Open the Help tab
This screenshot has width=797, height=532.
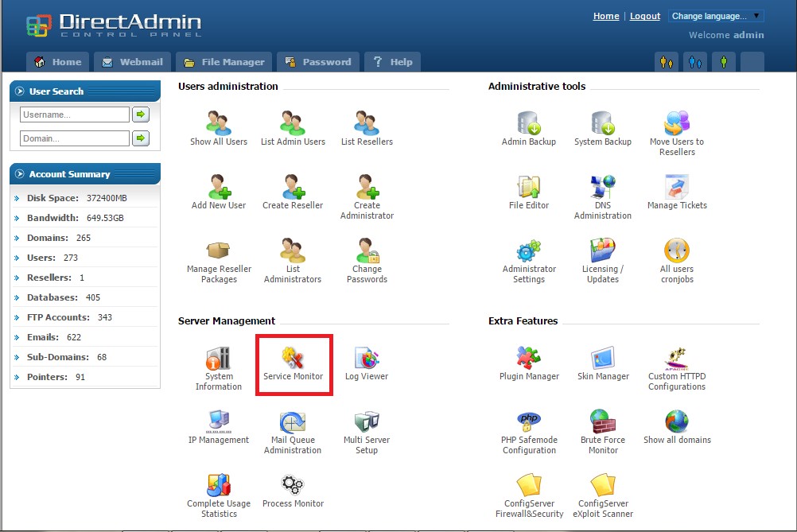tap(392, 62)
